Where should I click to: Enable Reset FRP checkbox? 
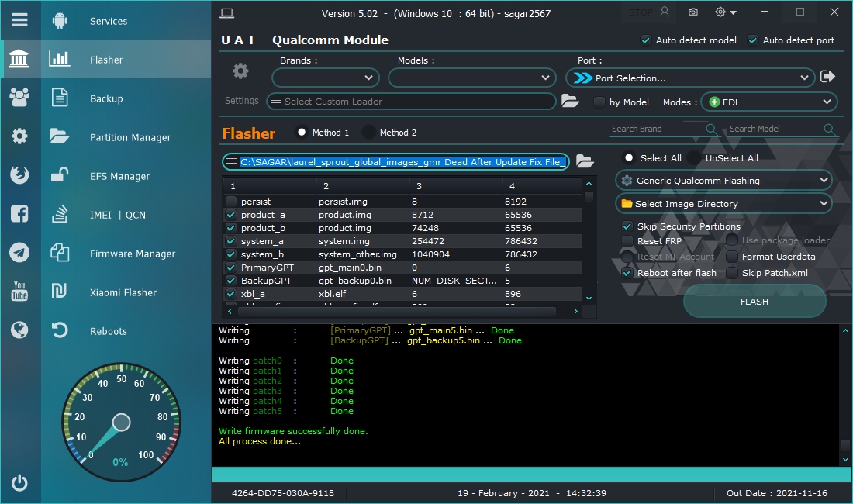click(627, 241)
